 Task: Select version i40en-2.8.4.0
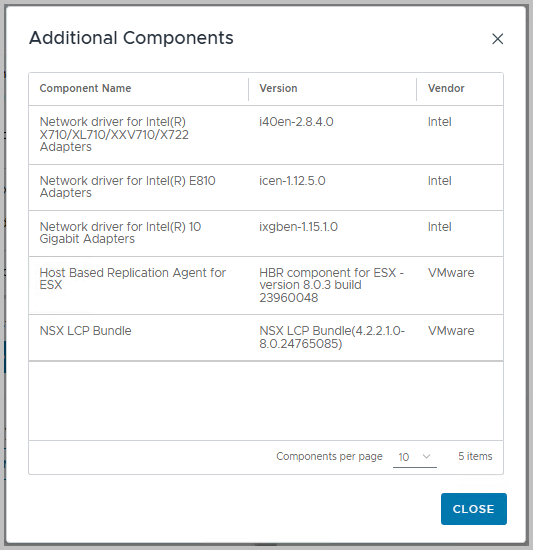[x=296, y=122]
